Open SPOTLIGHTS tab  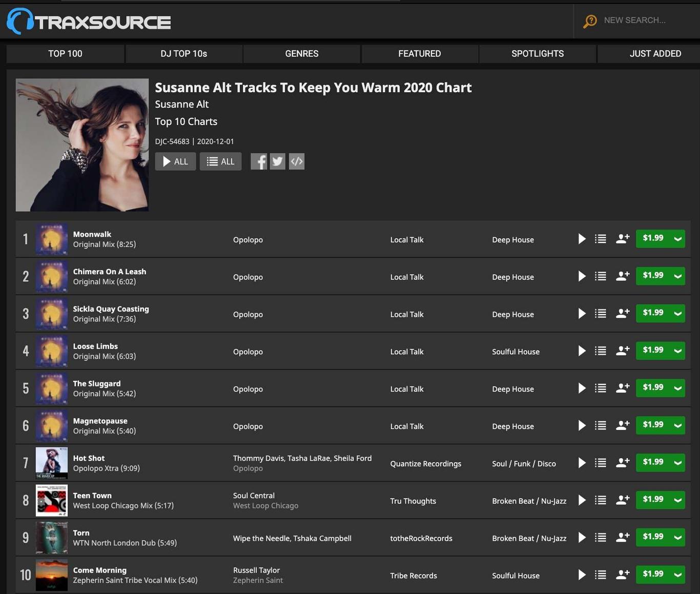point(538,54)
